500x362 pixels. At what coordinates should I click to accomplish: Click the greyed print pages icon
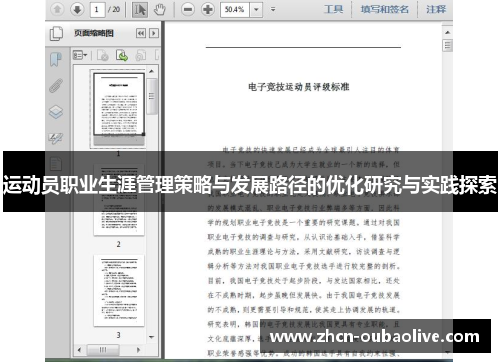pyautogui.click(x=141, y=55)
